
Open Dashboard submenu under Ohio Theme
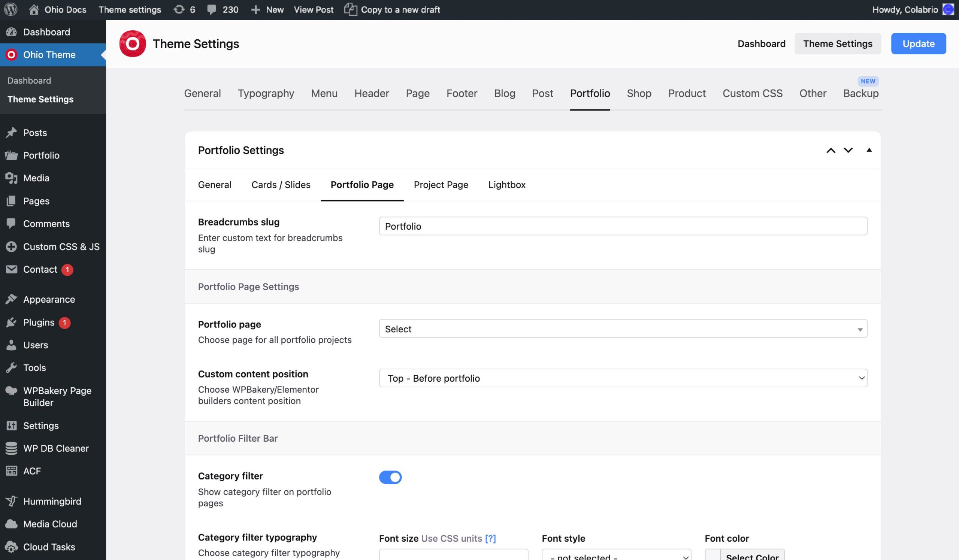click(x=29, y=81)
